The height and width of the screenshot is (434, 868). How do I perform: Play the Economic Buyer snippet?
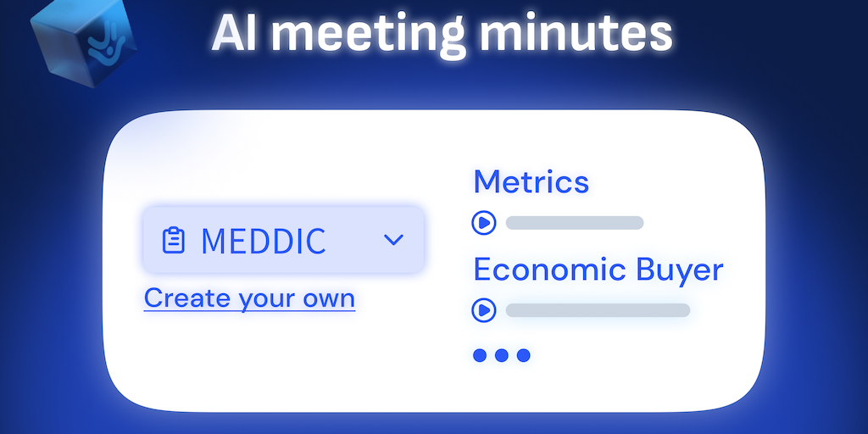coord(483,310)
